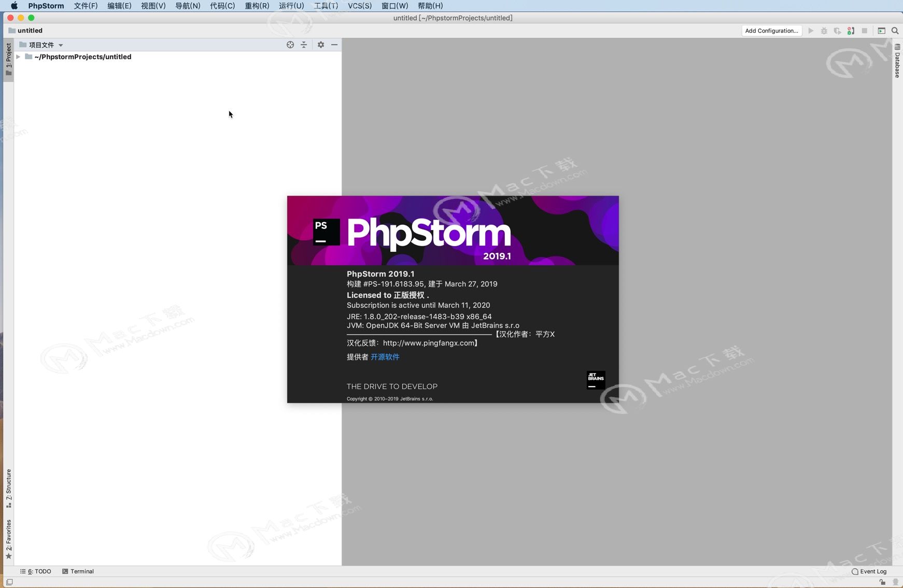
Task: Open the Database tool window tab
Action: 897,61
